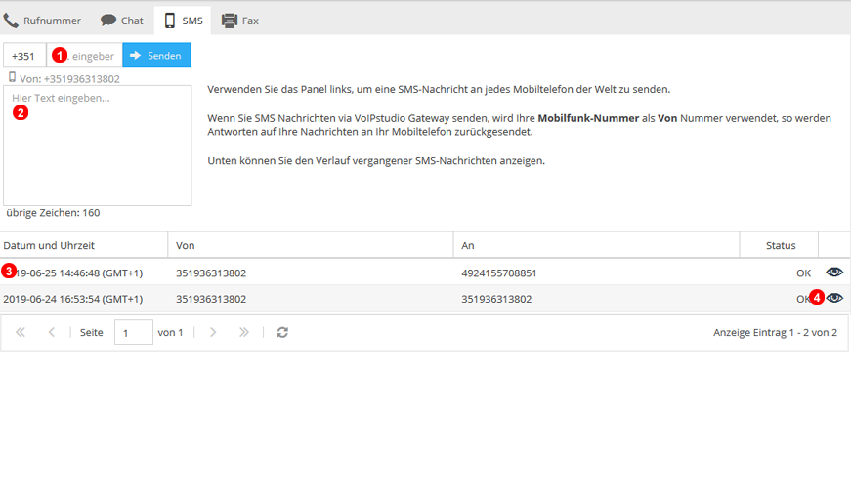Click the Seite page number field

tap(134, 332)
